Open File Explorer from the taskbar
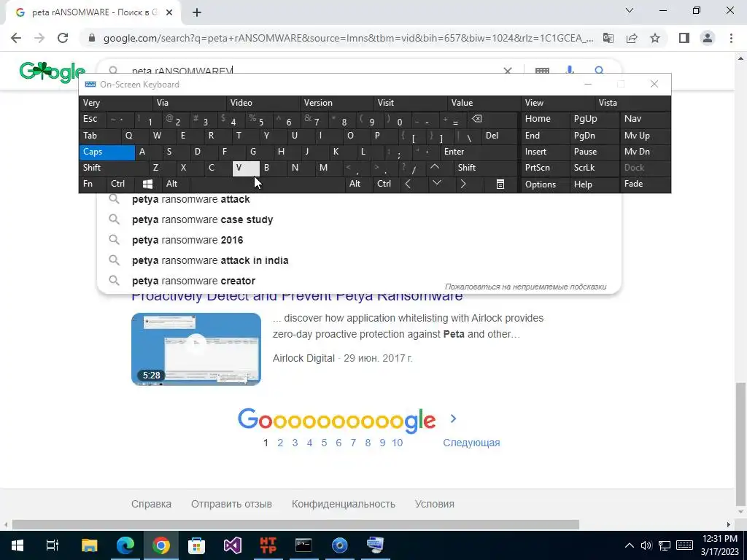Viewport: 747px width, 560px height. point(89,545)
